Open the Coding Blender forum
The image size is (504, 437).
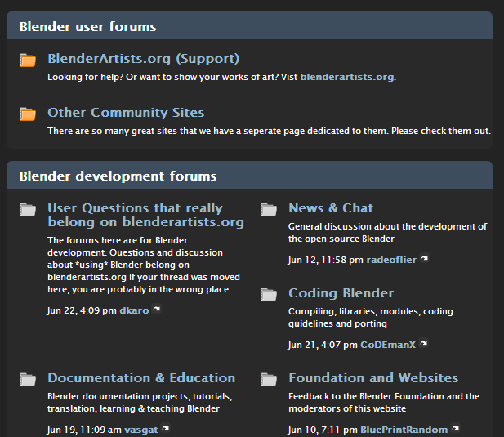[341, 293]
